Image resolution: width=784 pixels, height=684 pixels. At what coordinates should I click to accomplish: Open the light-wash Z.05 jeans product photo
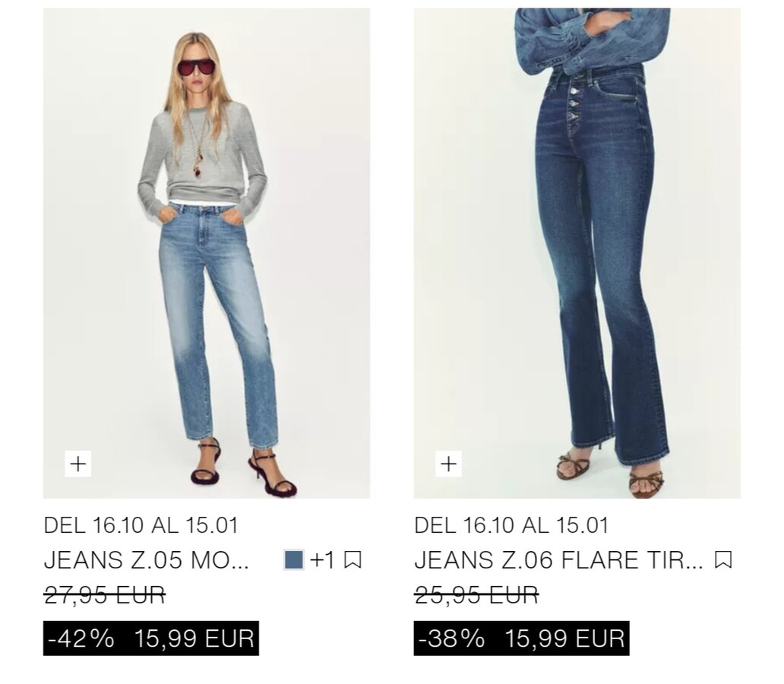207,253
